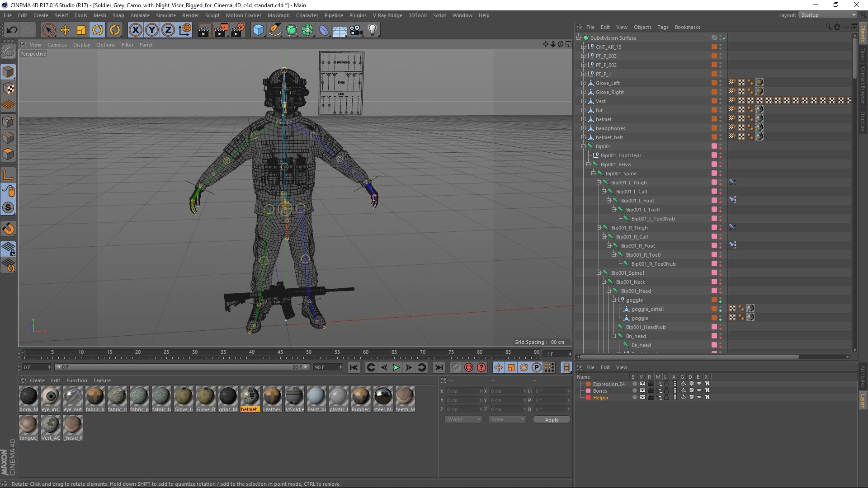Screen dimensions: 868x488
Task: Open Material Manager Create menu
Action: pos(37,380)
